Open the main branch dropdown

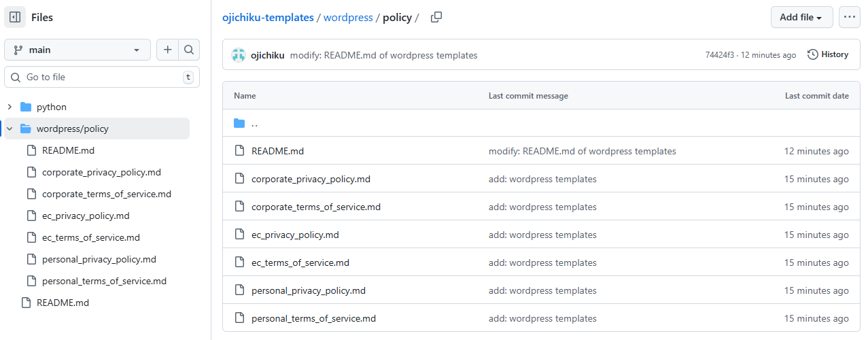pyautogui.click(x=77, y=50)
